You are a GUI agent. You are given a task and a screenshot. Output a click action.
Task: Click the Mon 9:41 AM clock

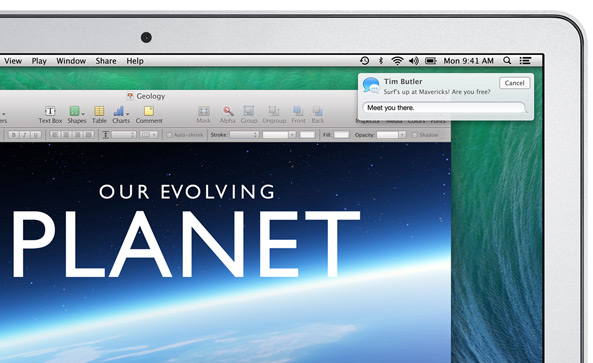point(469,61)
